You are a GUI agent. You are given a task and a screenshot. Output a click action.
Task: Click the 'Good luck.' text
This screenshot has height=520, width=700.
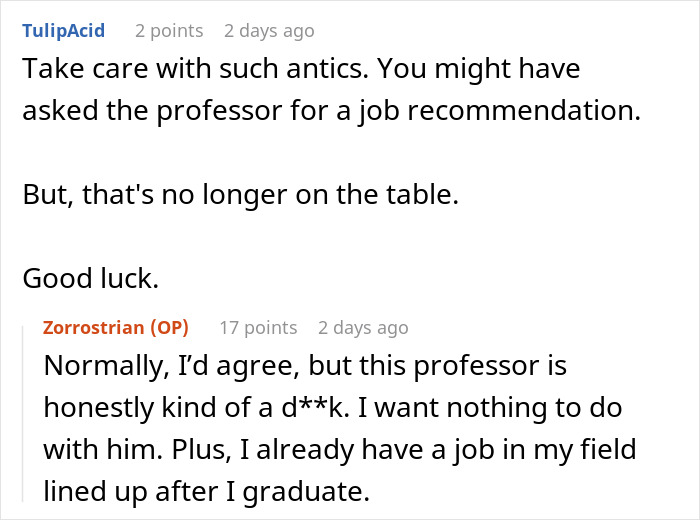coord(91,279)
